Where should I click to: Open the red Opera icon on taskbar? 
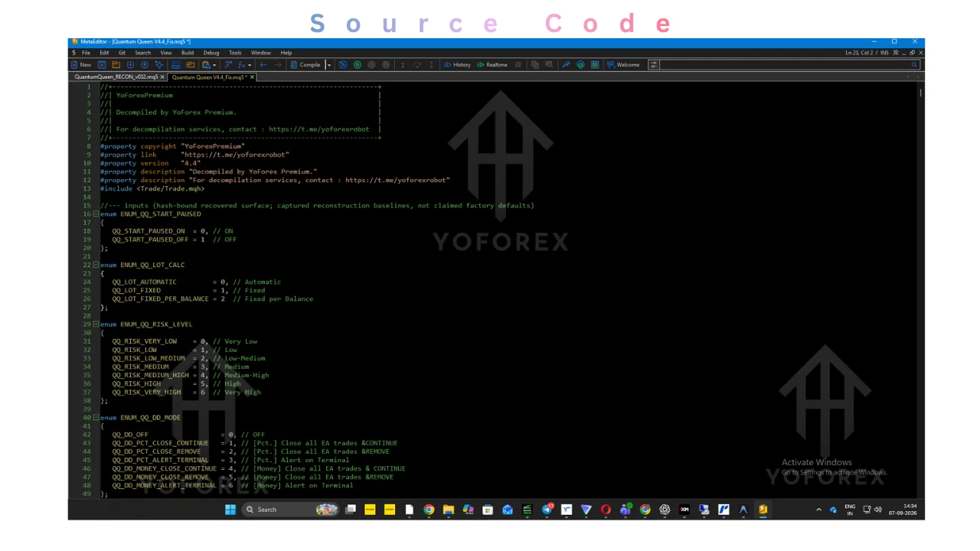[x=606, y=510]
